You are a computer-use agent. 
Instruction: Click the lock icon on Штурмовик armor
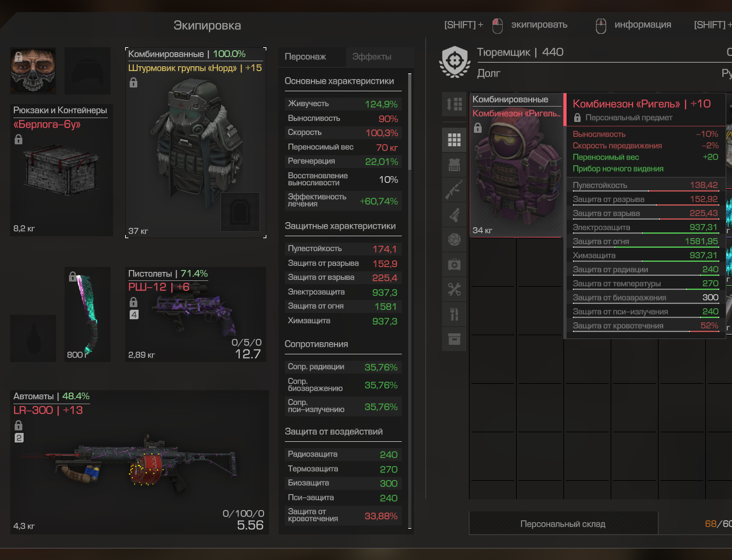pyautogui.click(x=133, y=82)
